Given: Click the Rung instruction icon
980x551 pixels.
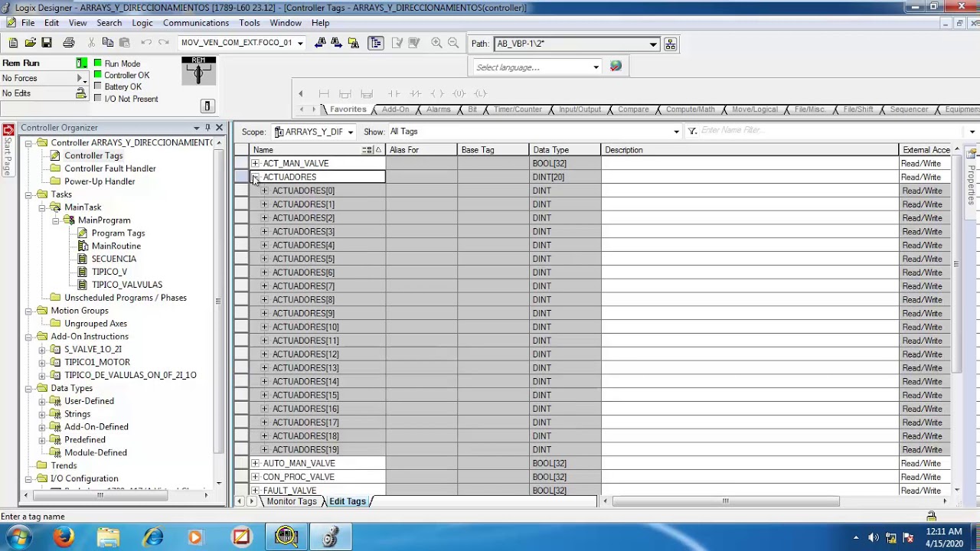Looking at the screenshot, I should tap(323, 93).
